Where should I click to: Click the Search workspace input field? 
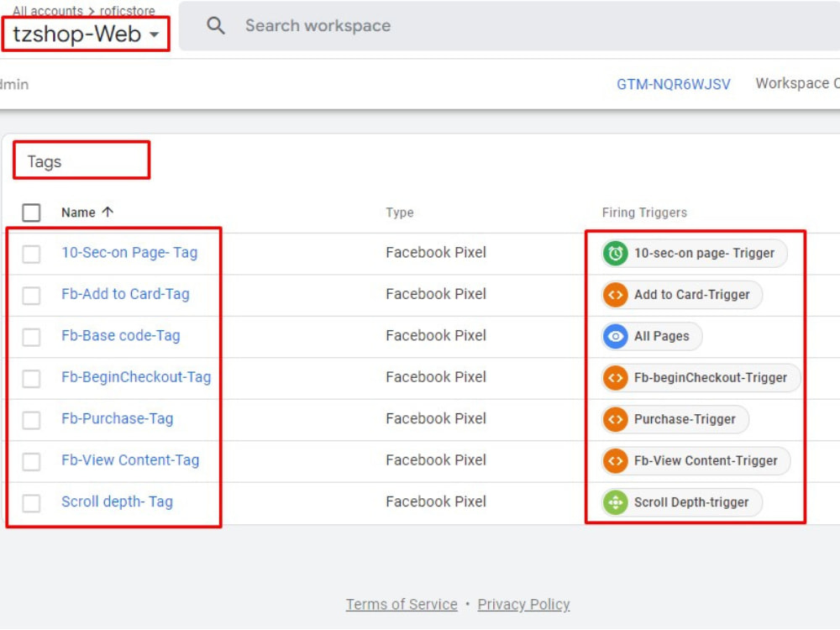coord(318,25)
